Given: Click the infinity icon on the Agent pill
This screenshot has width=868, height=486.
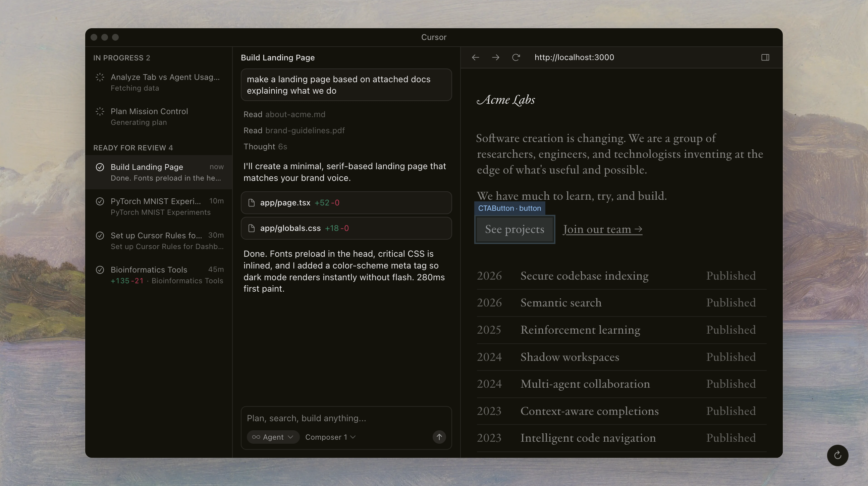Looking at the screenshot, I should click(257, 437).
